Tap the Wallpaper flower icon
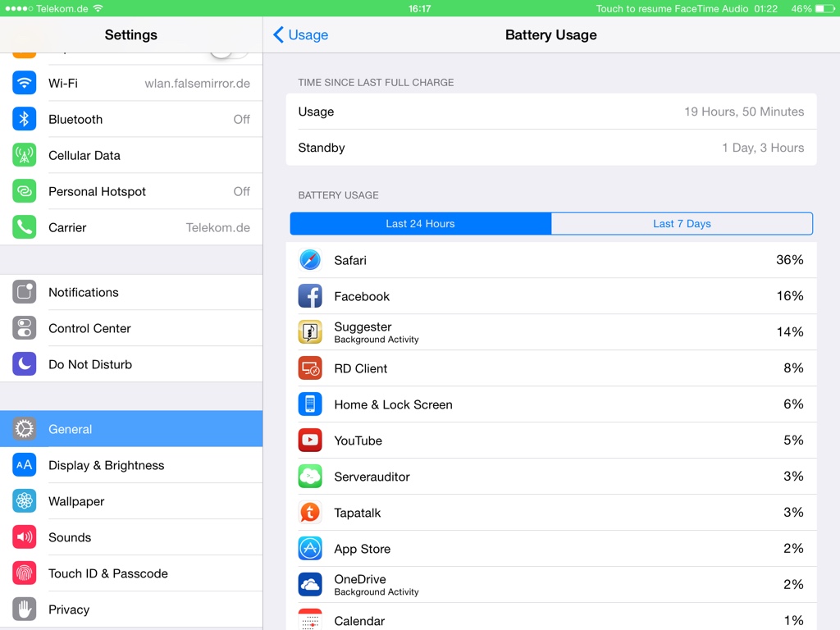This screenshot has height=630, width=840. tap(24, 501)
